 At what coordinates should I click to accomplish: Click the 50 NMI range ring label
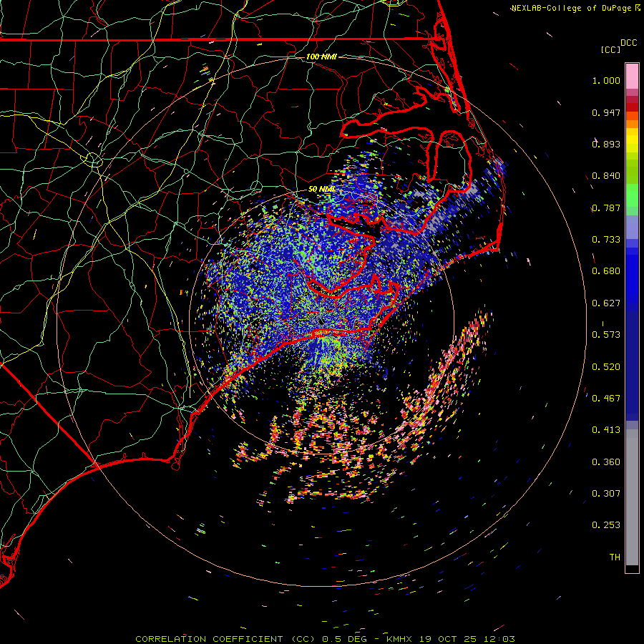[x=322, y=189]
